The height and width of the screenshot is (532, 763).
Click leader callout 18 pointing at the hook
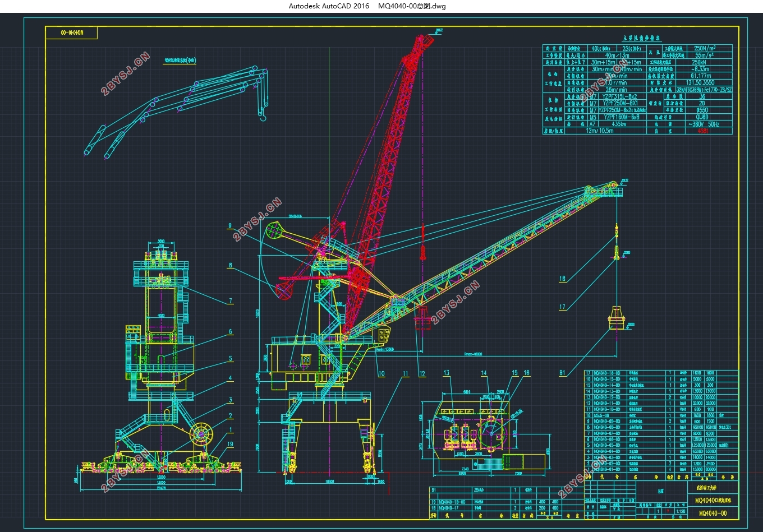pyautogui.click(x=563, y=279)
